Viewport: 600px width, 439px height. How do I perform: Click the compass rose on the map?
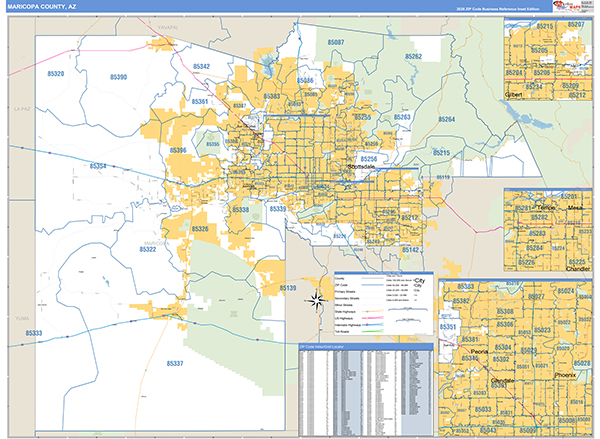pos(316,299)
